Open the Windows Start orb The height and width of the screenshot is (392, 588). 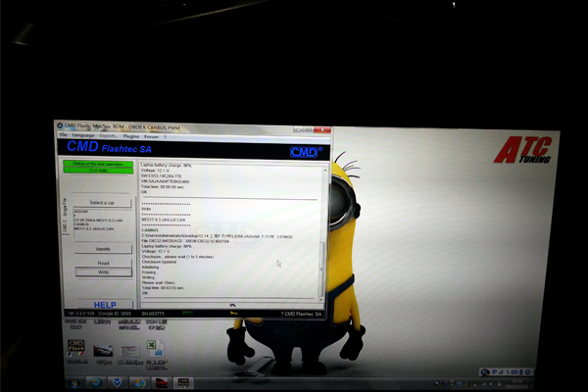[x=73, y=384]
